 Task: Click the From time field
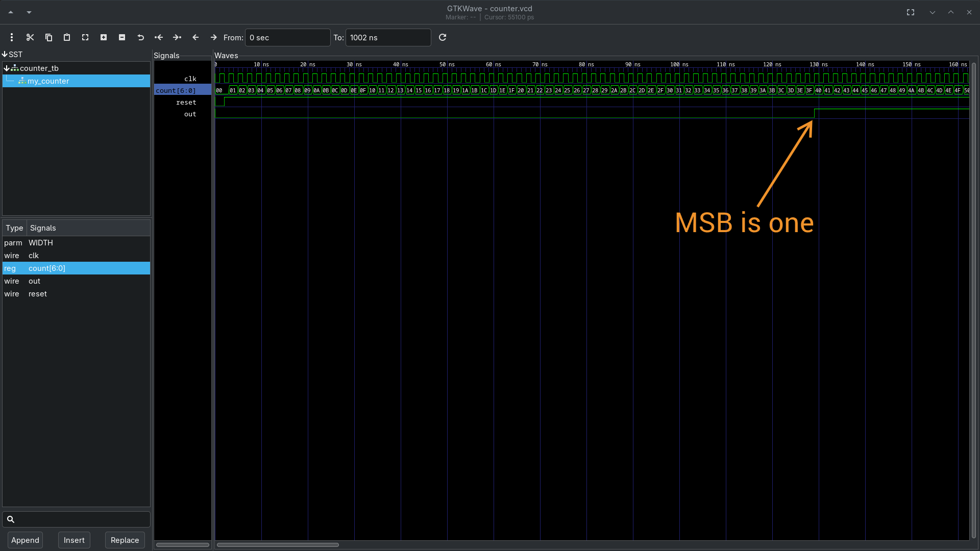[x=288, y=38]
